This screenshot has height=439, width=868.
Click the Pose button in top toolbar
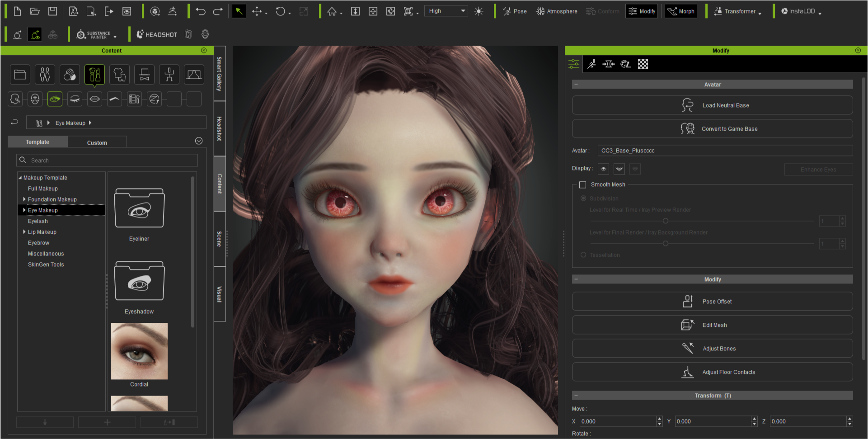pos(515,11)
